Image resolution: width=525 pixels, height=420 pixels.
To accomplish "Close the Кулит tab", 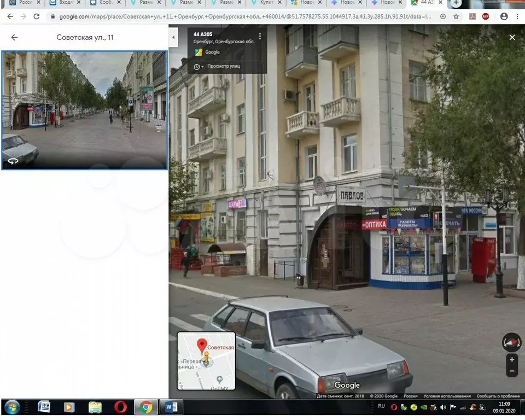I will click(279, 2).
